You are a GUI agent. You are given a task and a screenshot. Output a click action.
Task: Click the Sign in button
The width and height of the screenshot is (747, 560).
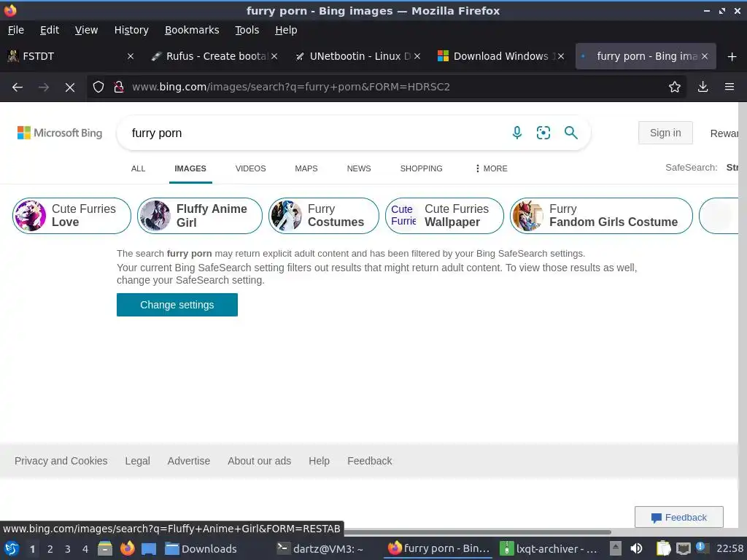pos(665,133)
